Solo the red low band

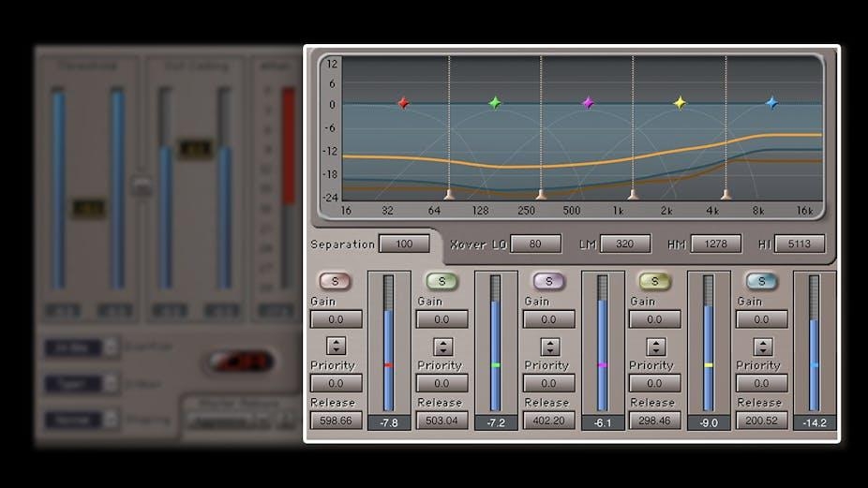[x=335, y=281]
